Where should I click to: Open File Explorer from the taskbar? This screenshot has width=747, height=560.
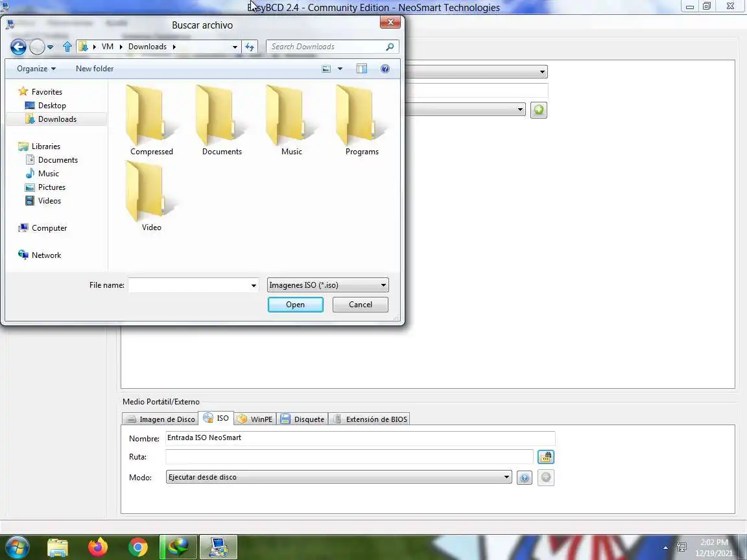(x=58, y=548)
